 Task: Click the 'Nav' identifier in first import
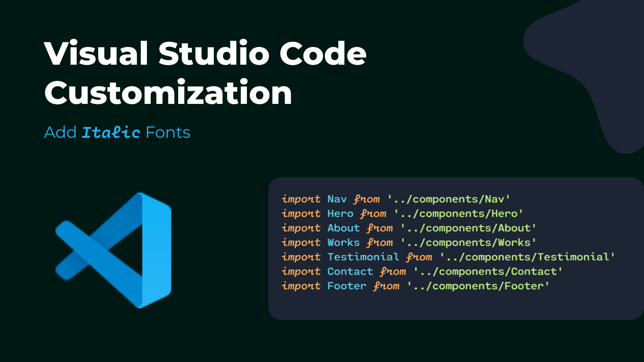point(337,199)
